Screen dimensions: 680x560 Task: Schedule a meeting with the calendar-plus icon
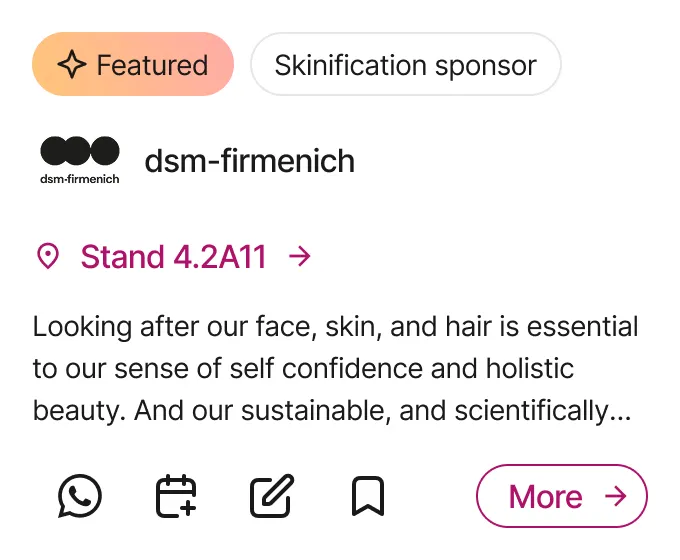[176, 496]
